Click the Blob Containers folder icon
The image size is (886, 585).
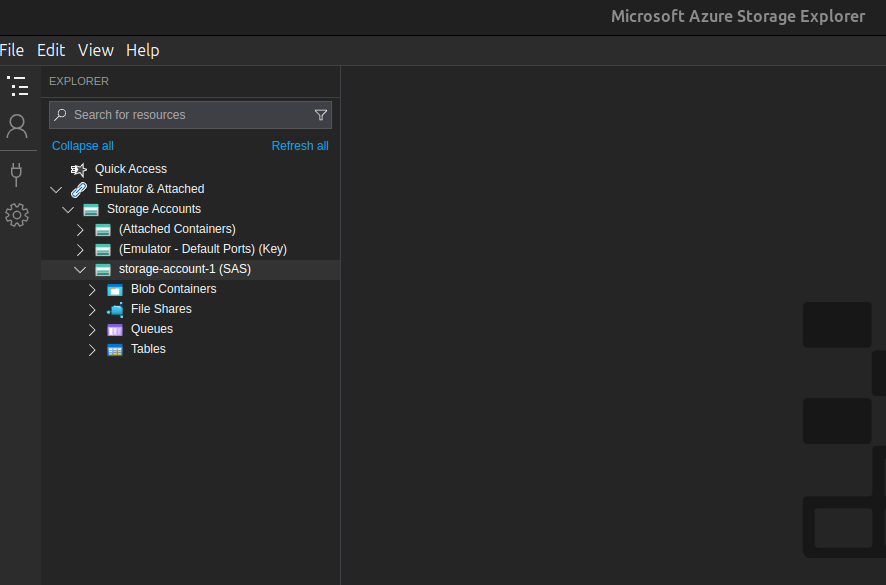(x=114, y=288)
